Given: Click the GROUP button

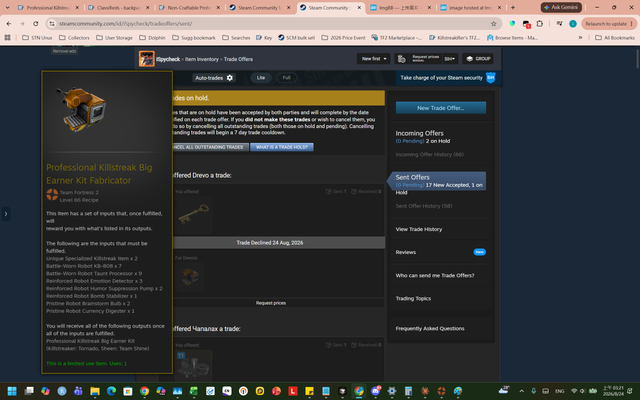Looking at the screenshot, I should 478,59.
